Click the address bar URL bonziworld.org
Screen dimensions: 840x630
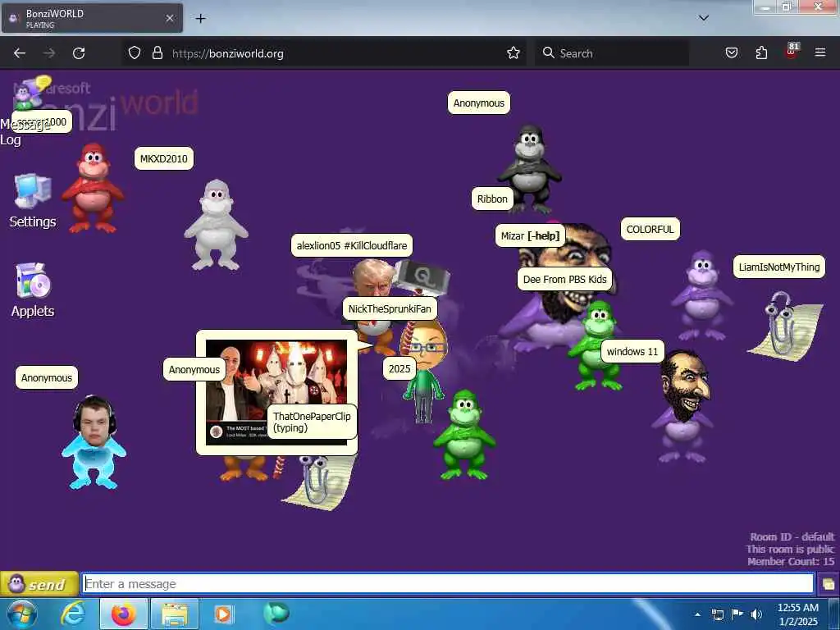point(228,53)
